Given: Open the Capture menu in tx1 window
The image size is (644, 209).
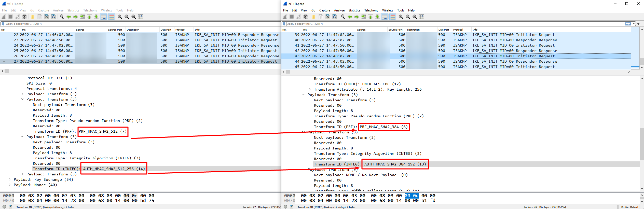Looking at the screenshot, I should pyautogui.click(x=44, y=10).
